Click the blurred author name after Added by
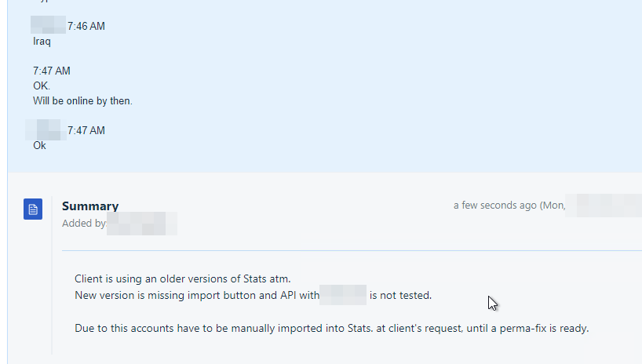Screen dimensions: 642x364 point(142,224)
